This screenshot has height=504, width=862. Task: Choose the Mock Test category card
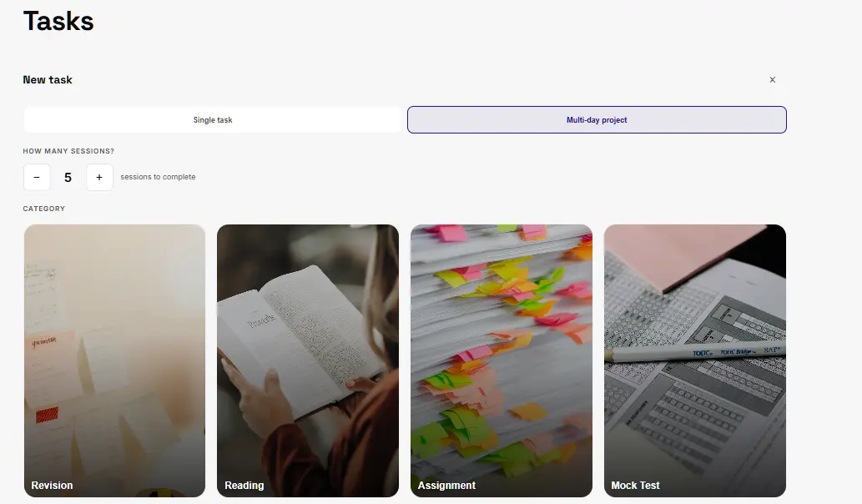pyautogui.click(x=695, y=360)
